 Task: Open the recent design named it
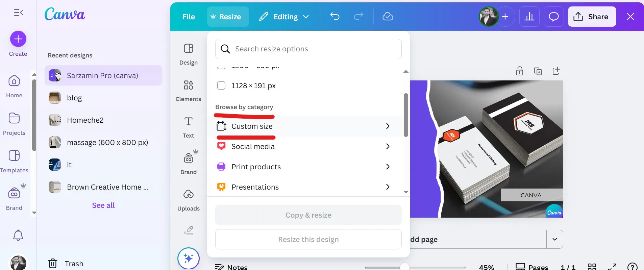(x=103, y=165)
